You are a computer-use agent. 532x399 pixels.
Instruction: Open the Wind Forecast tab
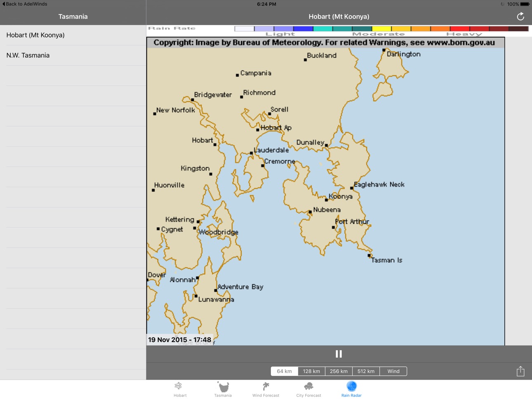tap(266, 390)
